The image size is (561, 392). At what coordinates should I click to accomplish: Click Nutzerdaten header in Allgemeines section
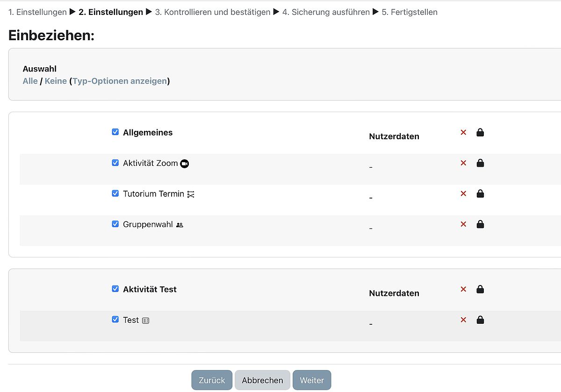pos(394,136)
